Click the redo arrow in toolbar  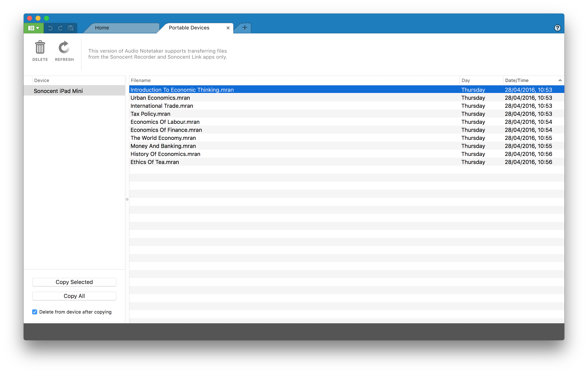(60, 28)
